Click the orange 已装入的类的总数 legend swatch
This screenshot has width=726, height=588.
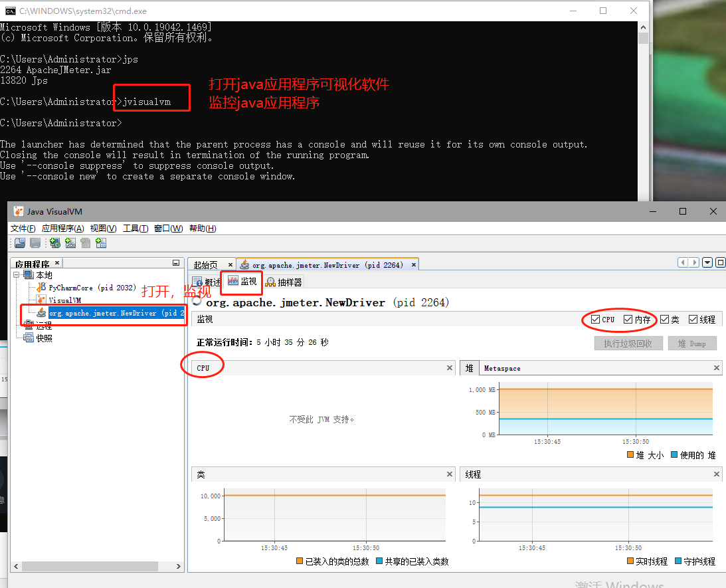pyautogui.click(x=300, y=561)
